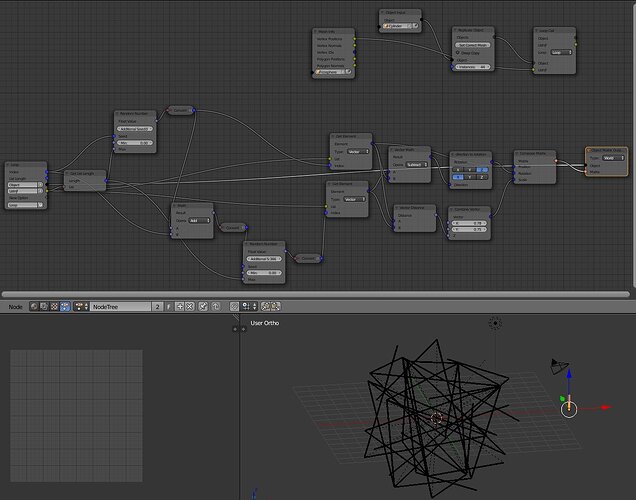Click the Convert node beside Math node
Viewport: 636px width, 500px height.
coord(233,228)
